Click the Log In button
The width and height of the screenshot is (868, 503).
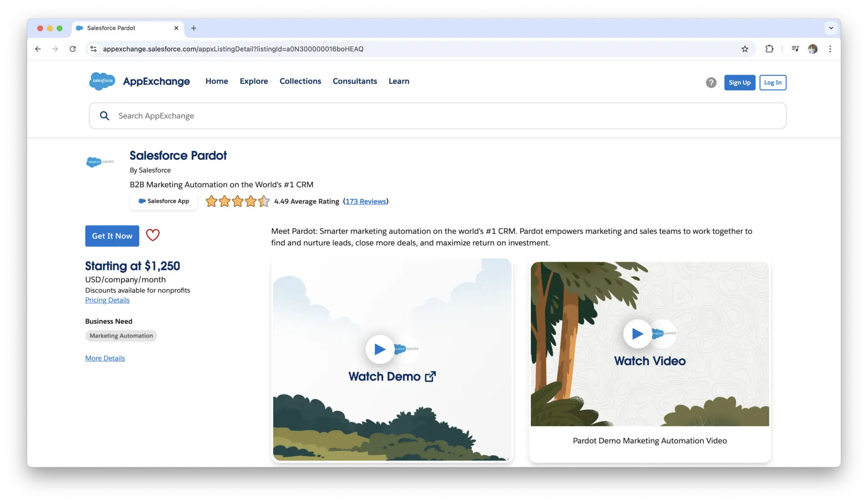(x=773, y=82)
